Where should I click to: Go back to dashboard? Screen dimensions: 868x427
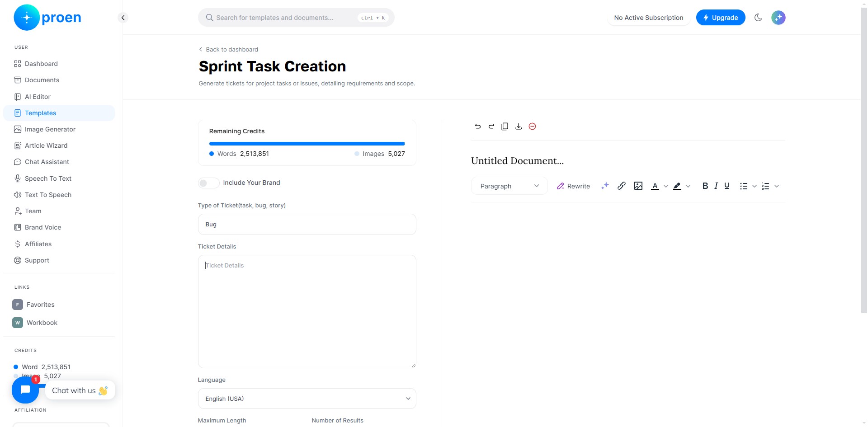pyautogui.click(x=228, y=50)
